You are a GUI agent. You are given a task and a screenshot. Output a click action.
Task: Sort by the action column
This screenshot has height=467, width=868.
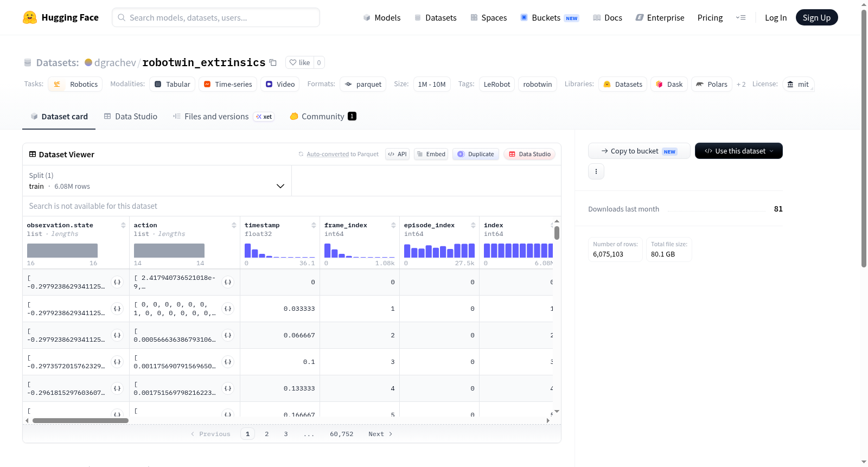tap(234, 225)
